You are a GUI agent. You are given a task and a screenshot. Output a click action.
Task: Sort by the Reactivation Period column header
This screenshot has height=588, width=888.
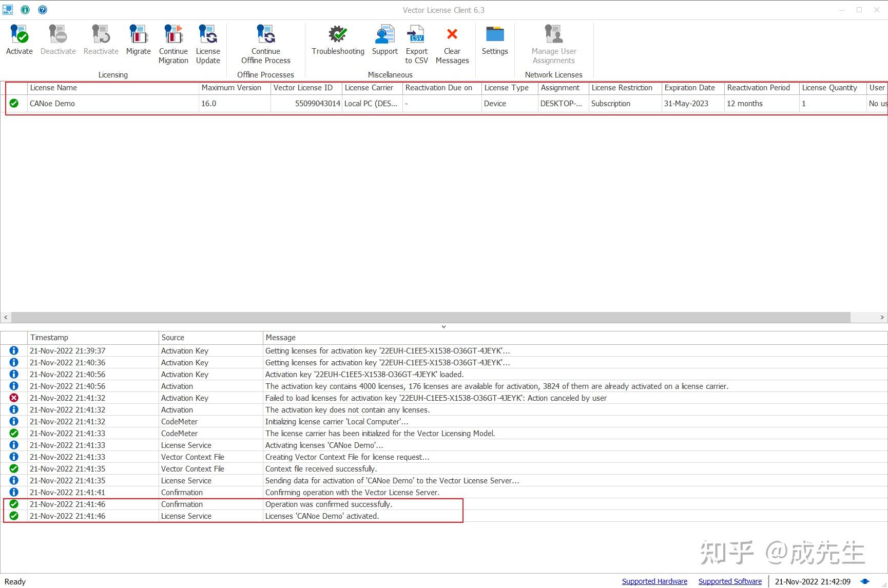(762, 88)
